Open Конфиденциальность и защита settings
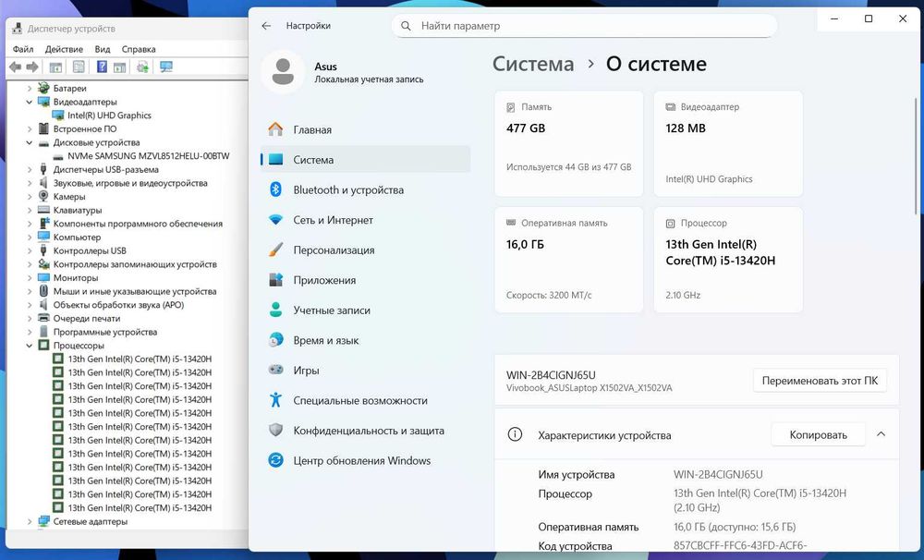 (365, 431)
